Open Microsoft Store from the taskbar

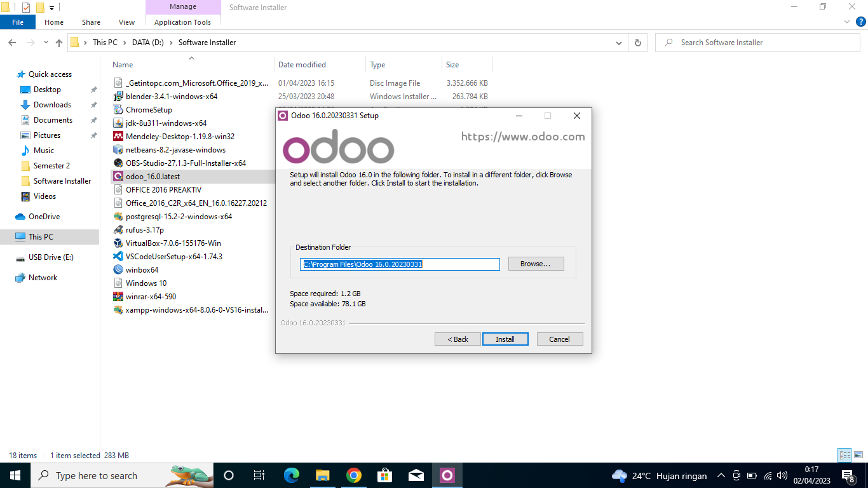[x=385, y=475]
